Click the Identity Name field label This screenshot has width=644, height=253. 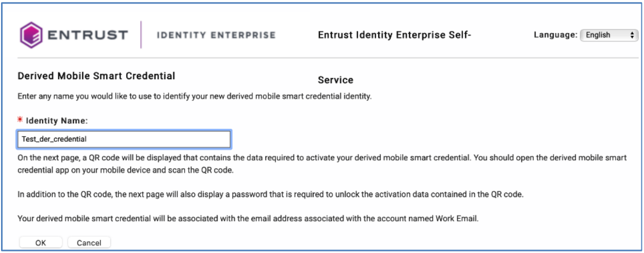point(57,120)
